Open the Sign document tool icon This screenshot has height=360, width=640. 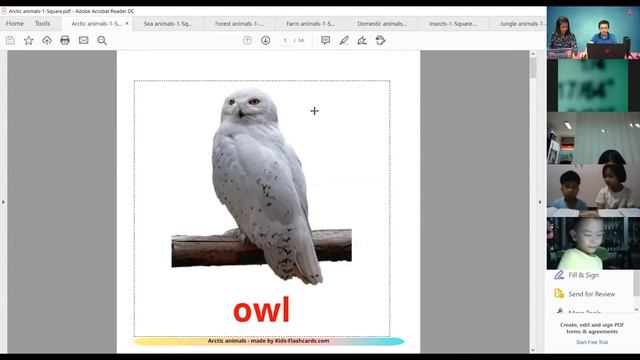(x=362, y=40)
